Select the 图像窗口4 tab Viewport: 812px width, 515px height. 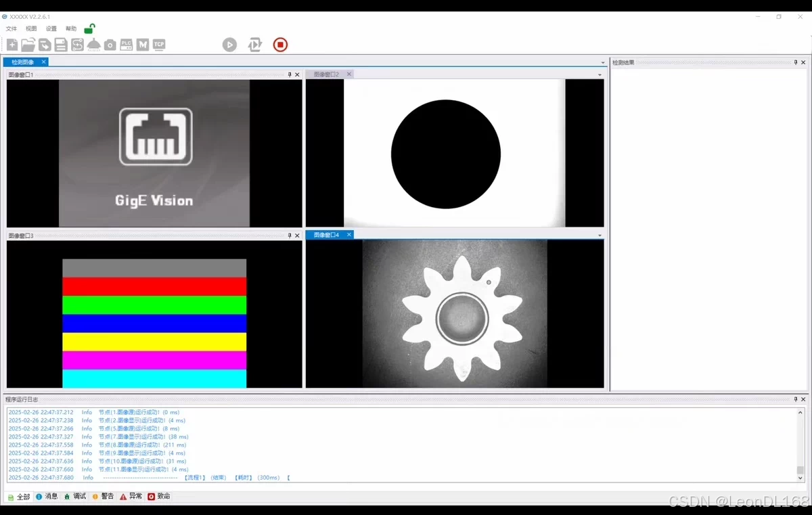point(326,235)
